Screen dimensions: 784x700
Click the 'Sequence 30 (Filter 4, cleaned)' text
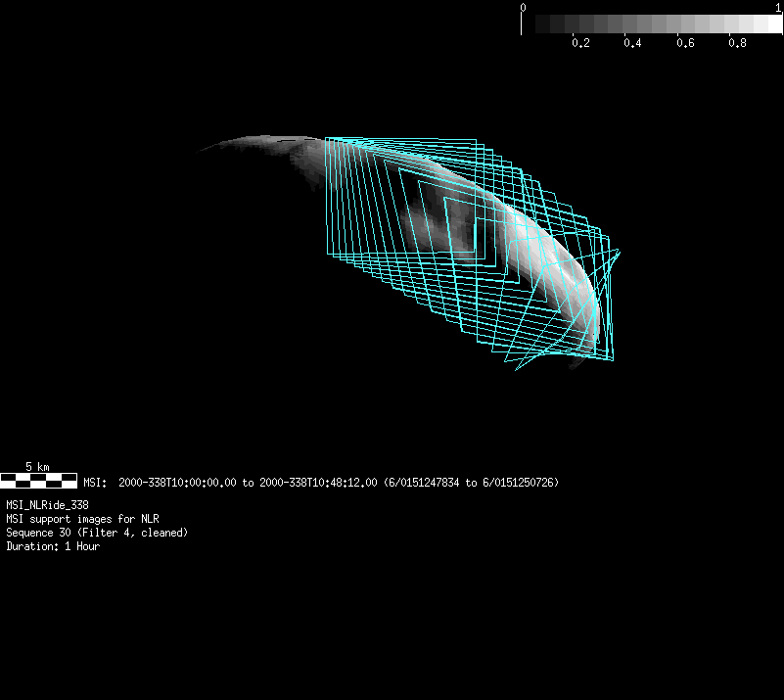pyautogui.click(x=97, y=533)
